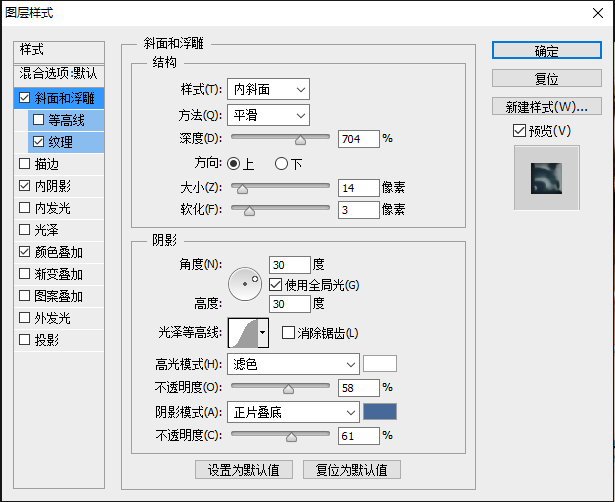Screen dimensions: 615x502
Task: Open the 混合选项:默认 section
Action: click(x=59, y=74)
